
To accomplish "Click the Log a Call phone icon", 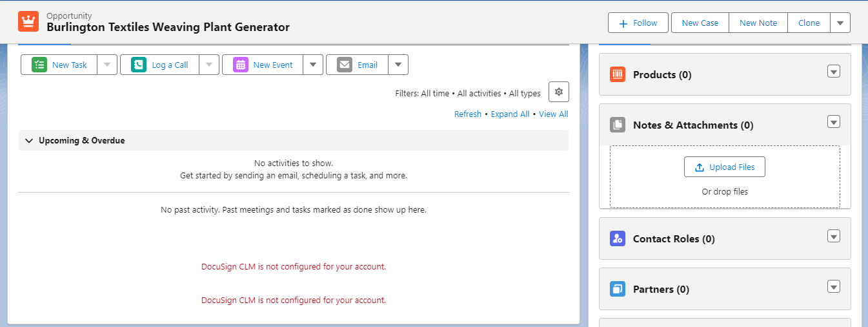I will point(139,65).
